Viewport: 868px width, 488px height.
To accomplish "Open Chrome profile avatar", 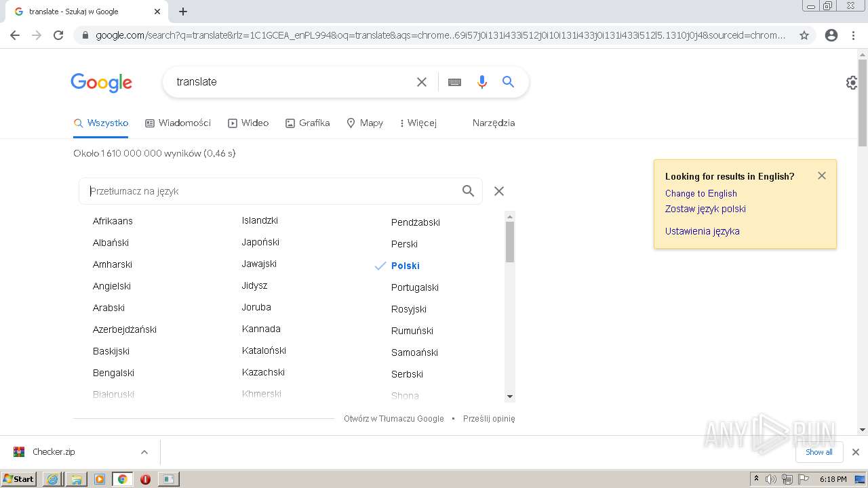I will pyautogui.click(x=831, y=35).
